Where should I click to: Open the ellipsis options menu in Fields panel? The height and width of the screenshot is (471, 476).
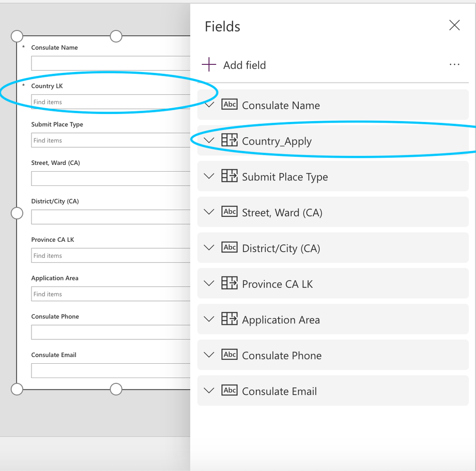pyautogui.click(x=454, y=64)
